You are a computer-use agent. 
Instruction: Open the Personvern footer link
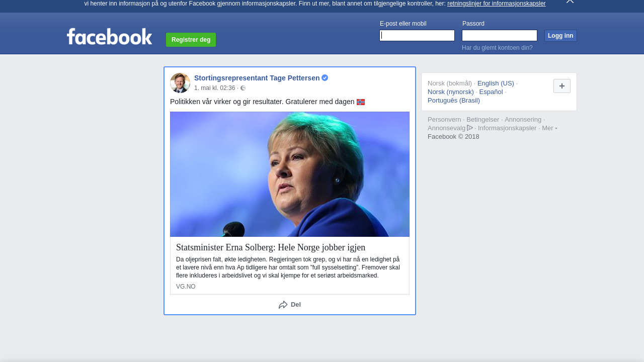coord(444,120)
